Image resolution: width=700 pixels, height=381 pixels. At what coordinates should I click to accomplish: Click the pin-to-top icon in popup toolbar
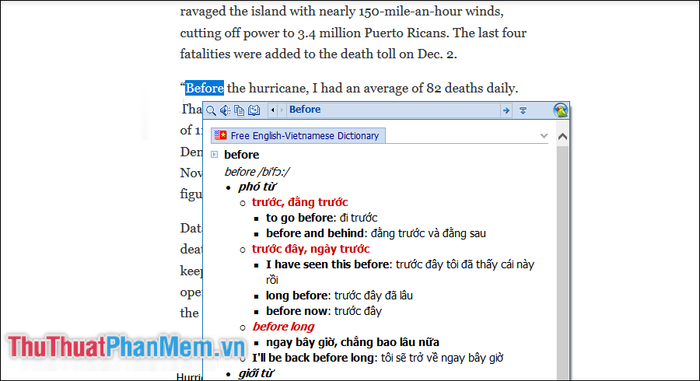click(x=523, y=110)
